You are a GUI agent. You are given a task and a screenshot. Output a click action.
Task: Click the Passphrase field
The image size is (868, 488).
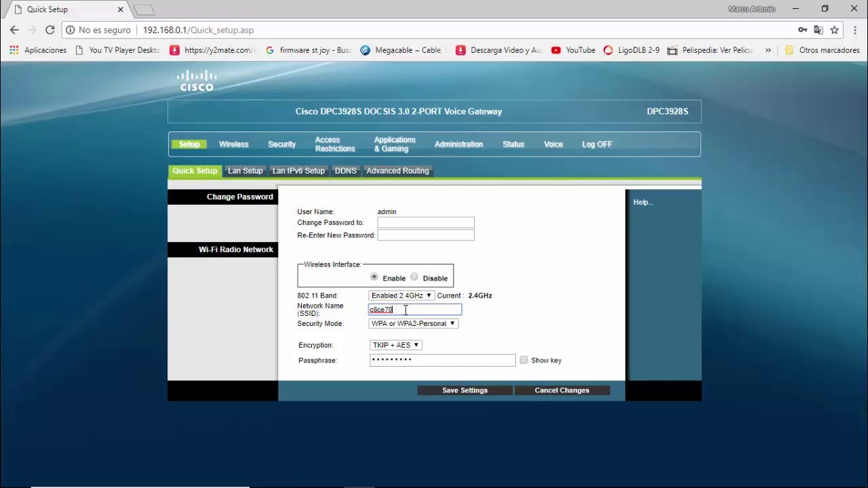443,360
